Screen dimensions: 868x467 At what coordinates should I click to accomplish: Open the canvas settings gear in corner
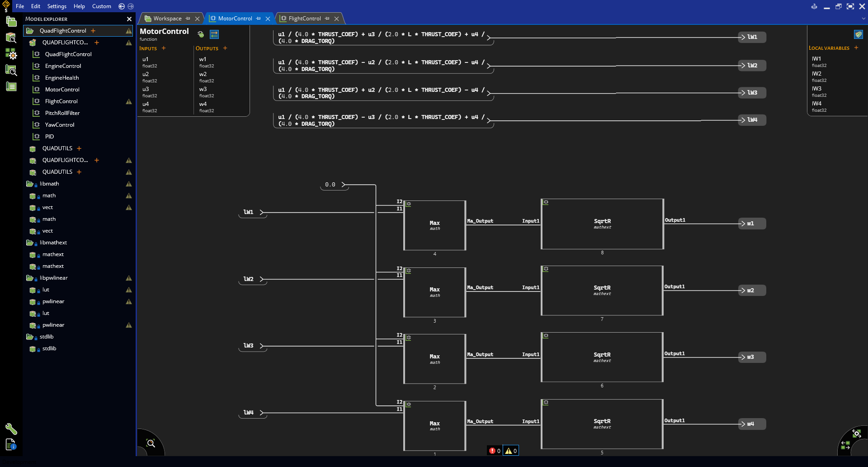click(856, 433)
